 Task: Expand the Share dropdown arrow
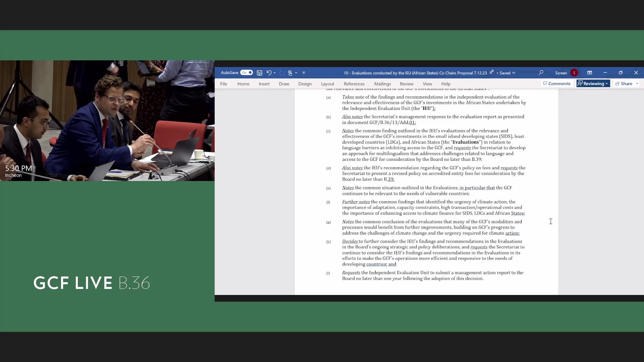pos(637,83)
